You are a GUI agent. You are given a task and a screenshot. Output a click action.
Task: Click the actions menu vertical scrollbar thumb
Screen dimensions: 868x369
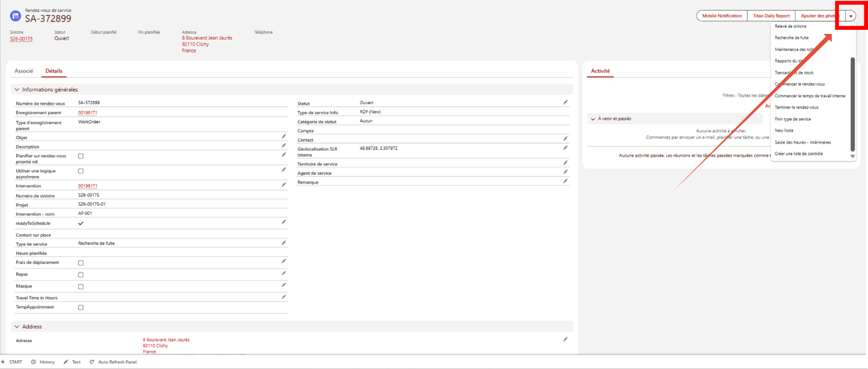point(852,104)
